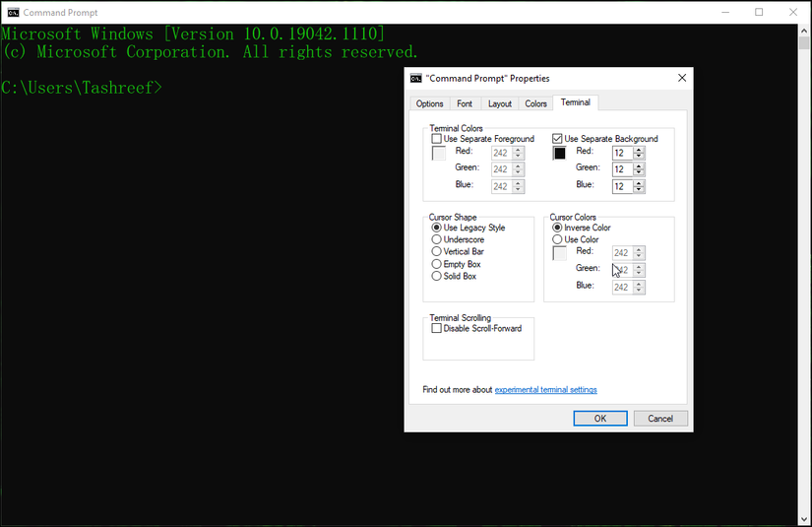This screenshot has height=527, width=812.
Task: Click the background color black swatch
Action: [560, 154]
